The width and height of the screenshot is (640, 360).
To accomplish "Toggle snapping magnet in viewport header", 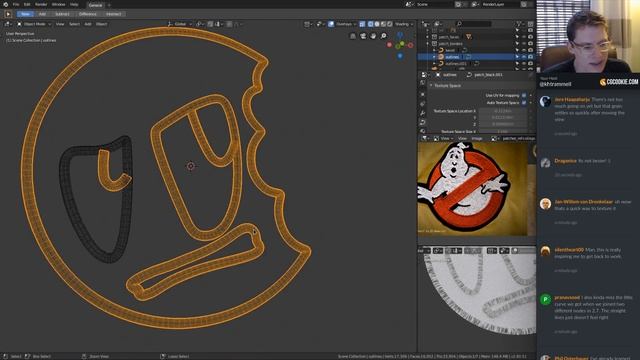I will pos(210,24).
